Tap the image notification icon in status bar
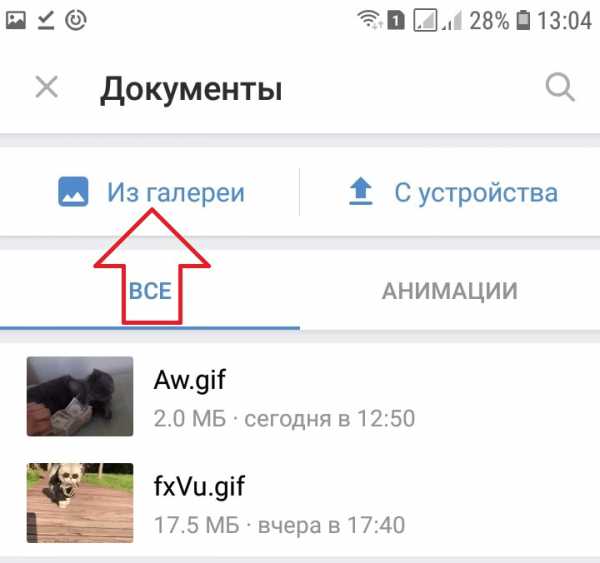Viewport: 600px width, 563px height. 16,20
